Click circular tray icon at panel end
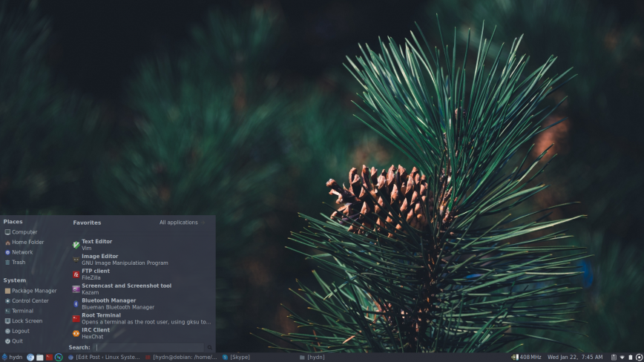Image resolution: width=644 pixels, height=362 pixels. coord(639,357)
